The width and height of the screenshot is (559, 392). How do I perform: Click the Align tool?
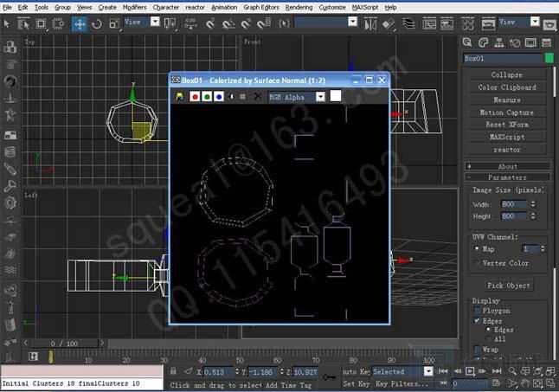tap(389, 24)
